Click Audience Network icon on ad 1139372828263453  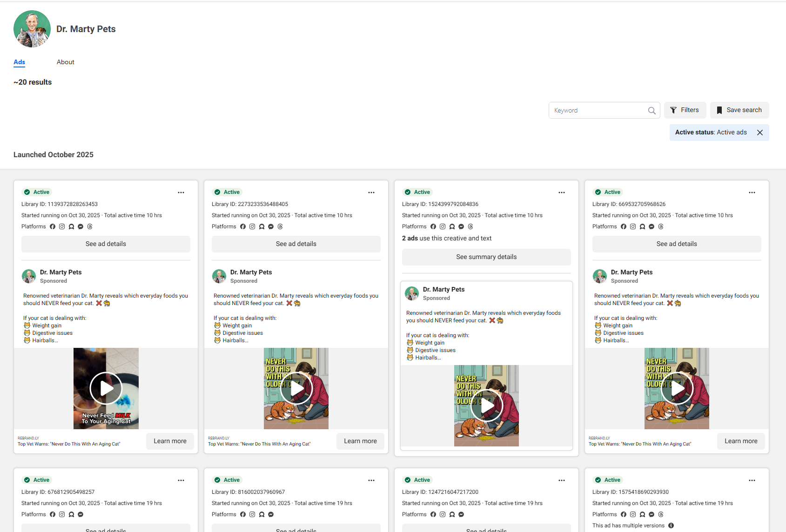click(x=71, y=227)
